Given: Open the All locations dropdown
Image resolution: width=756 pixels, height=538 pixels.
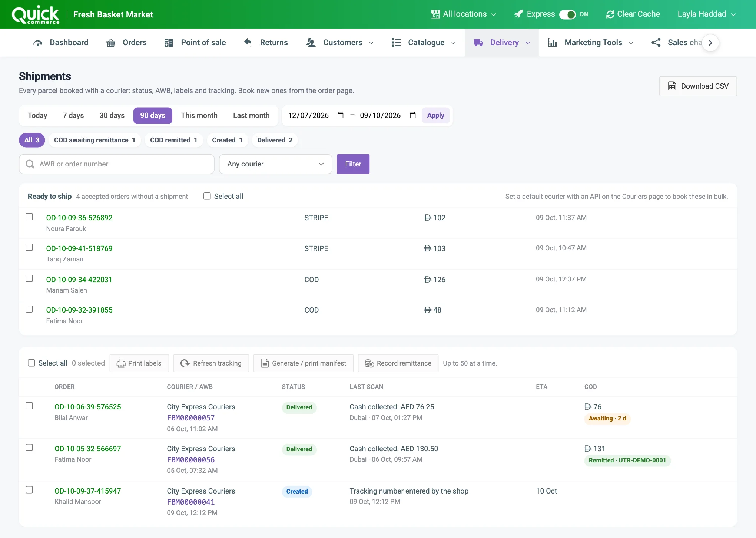Looking at the screenshot, I should (464, 14).
